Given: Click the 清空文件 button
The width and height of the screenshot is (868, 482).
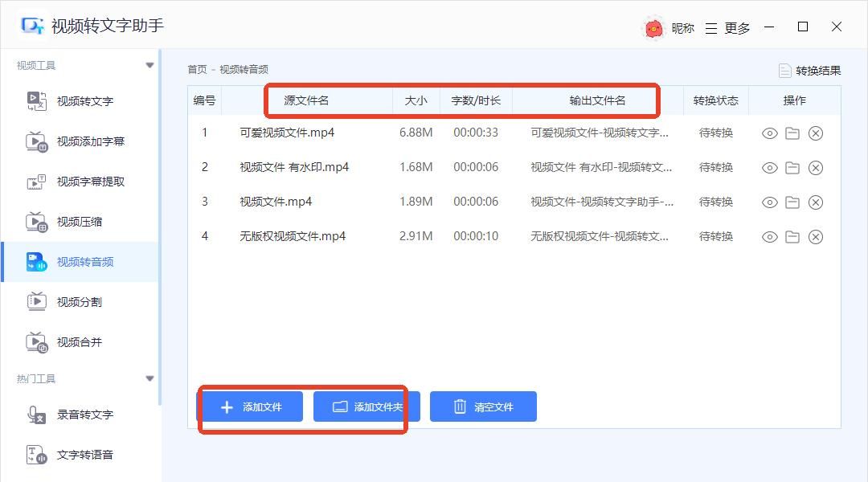Looking at the screenshot, I should tap(483, 406).
